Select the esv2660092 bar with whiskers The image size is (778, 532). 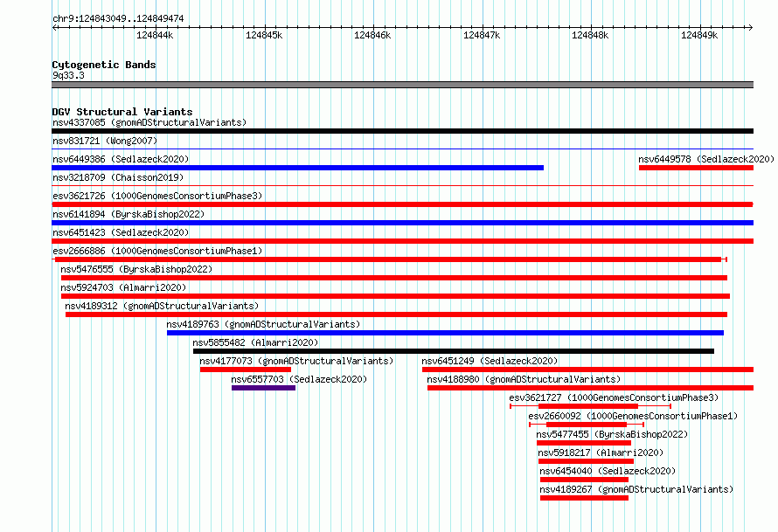tap(587, 425)
